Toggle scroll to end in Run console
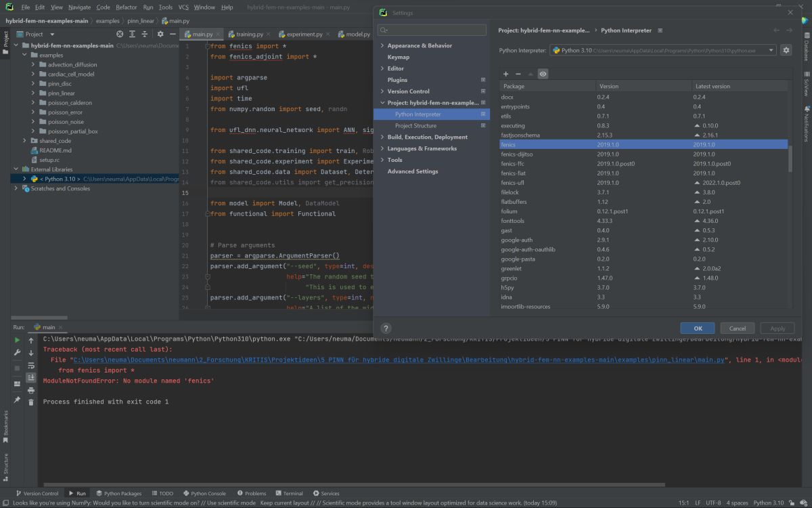The width and height of the screenshot is (812, 508). point(31,378)
